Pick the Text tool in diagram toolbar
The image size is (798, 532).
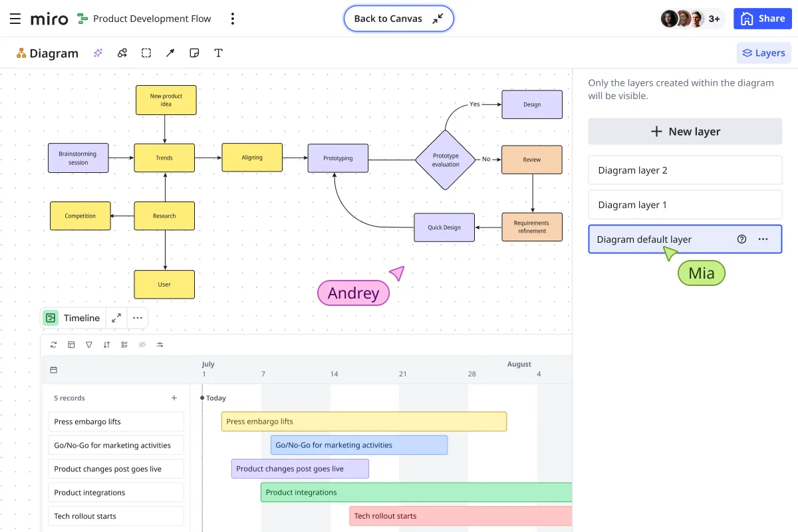[218, 53]
